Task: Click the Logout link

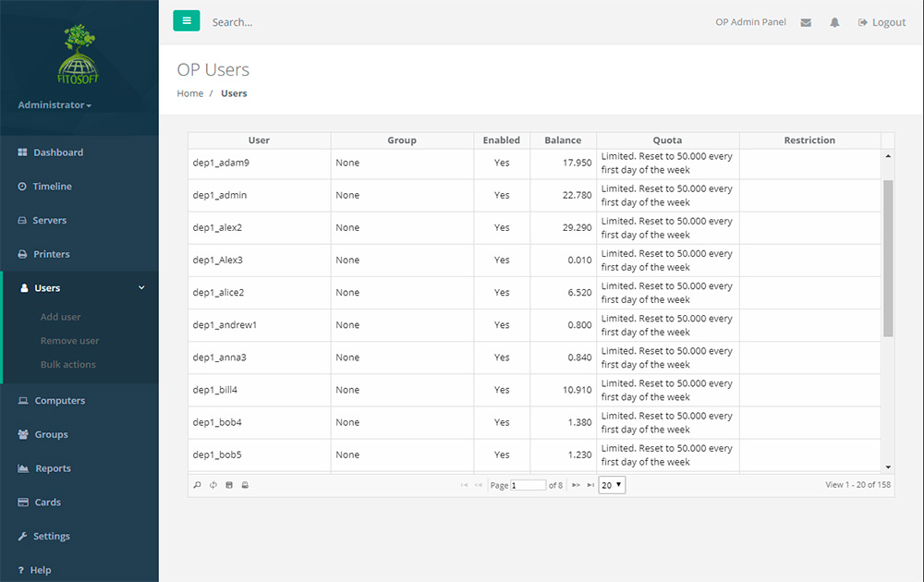Action: pyautogui.click(x=881, y=22)
